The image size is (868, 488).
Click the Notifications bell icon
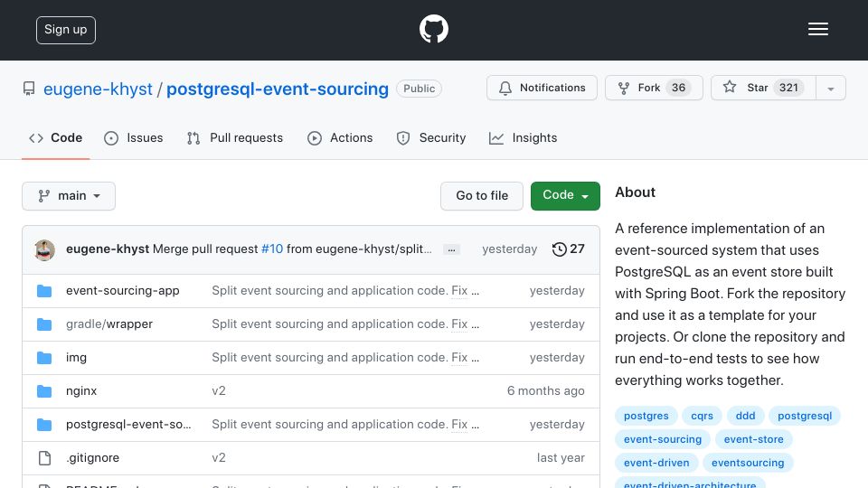coord(505,88)
